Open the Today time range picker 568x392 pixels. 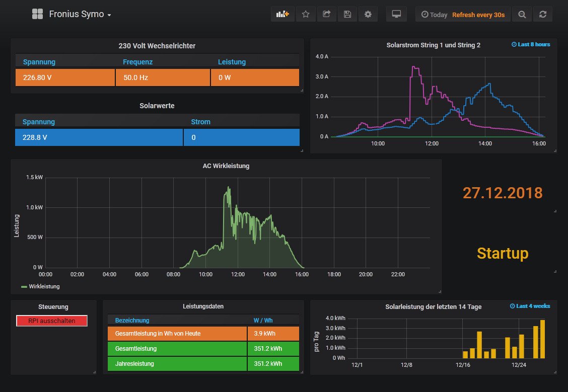(434, 15)
